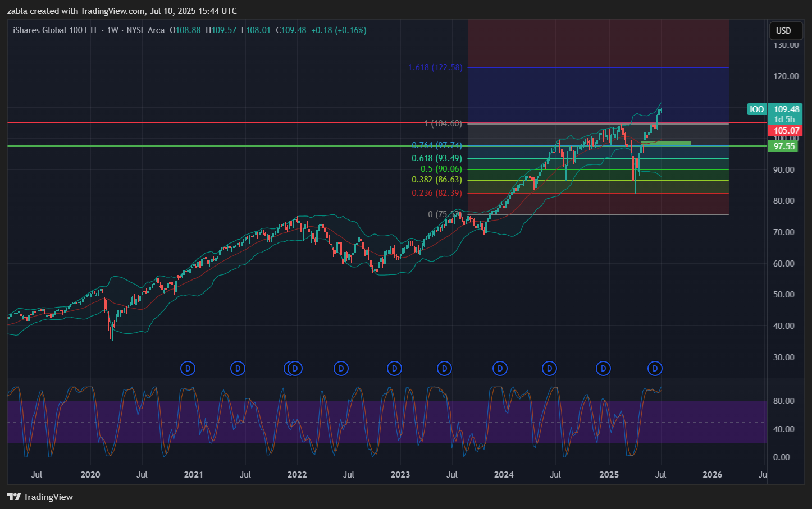Click the IOO ticker label on price axis
Image resolution: width=812 pixels, height=509 pixels.
[x=756, y=109]
